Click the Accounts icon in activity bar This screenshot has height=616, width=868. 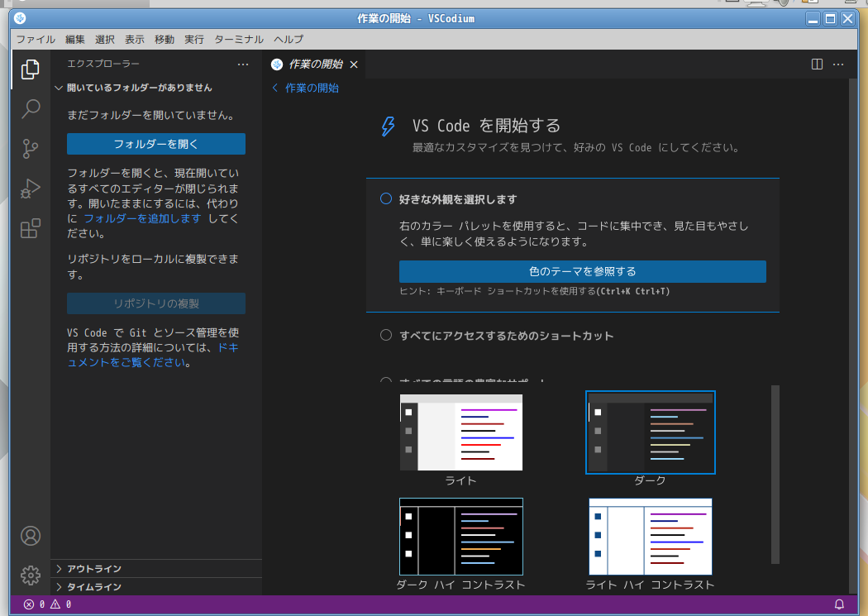(x=31, y=536)
